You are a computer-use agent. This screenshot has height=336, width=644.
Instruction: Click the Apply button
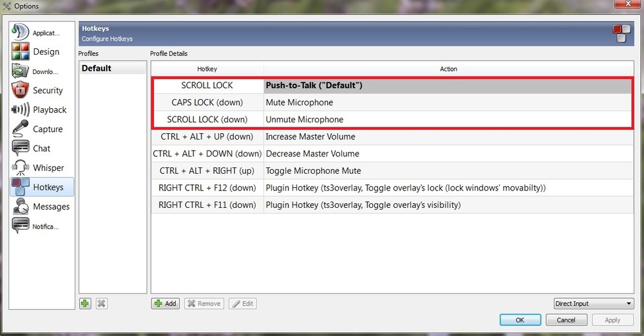[x=612, y=320]
